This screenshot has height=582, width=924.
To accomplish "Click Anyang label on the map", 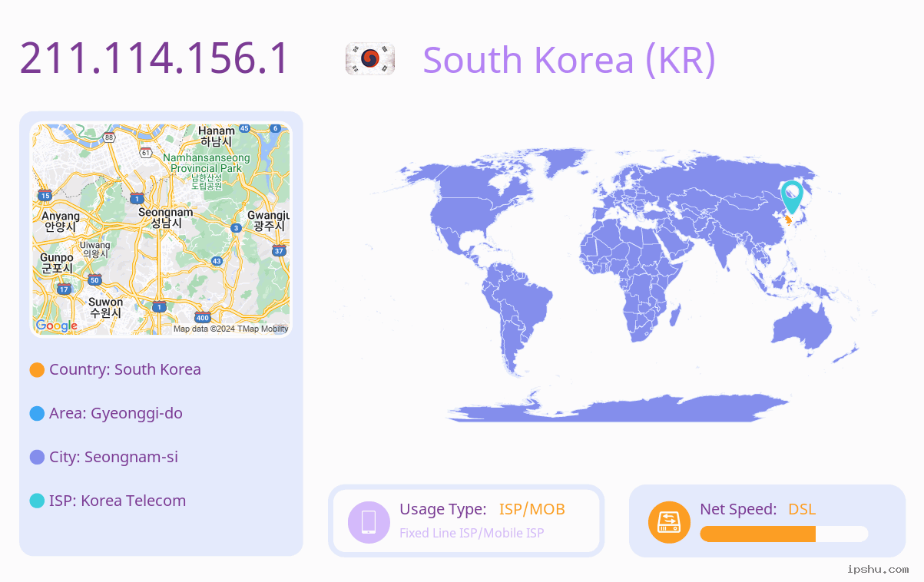I will tap(61, 221).
